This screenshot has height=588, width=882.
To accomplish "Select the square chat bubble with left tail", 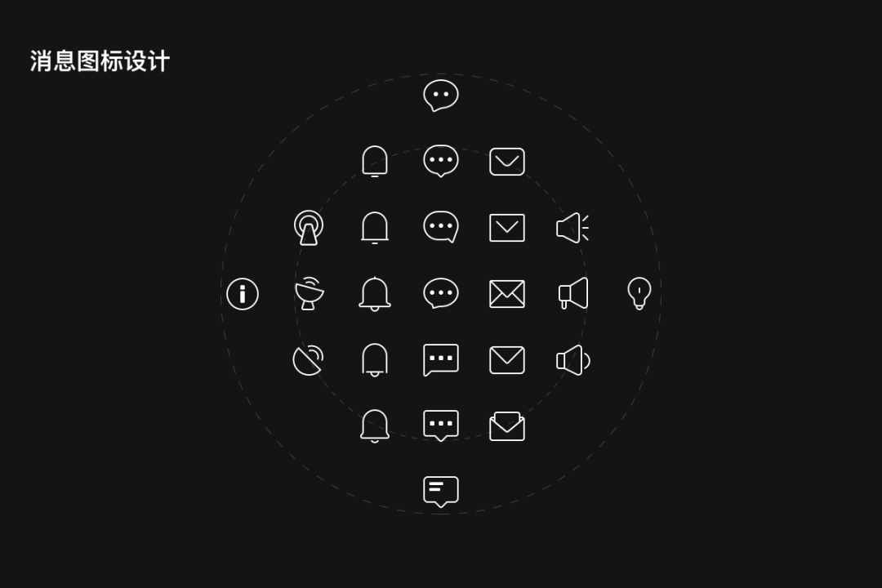I will (441, 360).
